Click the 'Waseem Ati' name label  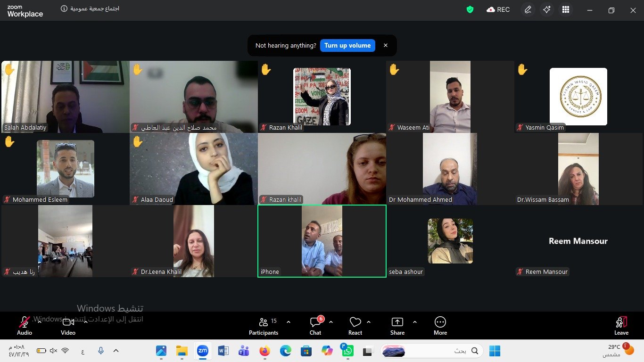pos(413,128)
